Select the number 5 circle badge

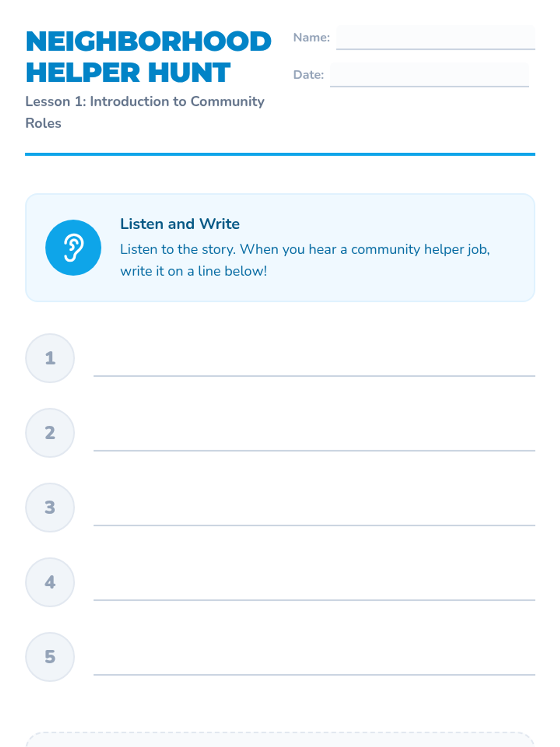(50, 657)
